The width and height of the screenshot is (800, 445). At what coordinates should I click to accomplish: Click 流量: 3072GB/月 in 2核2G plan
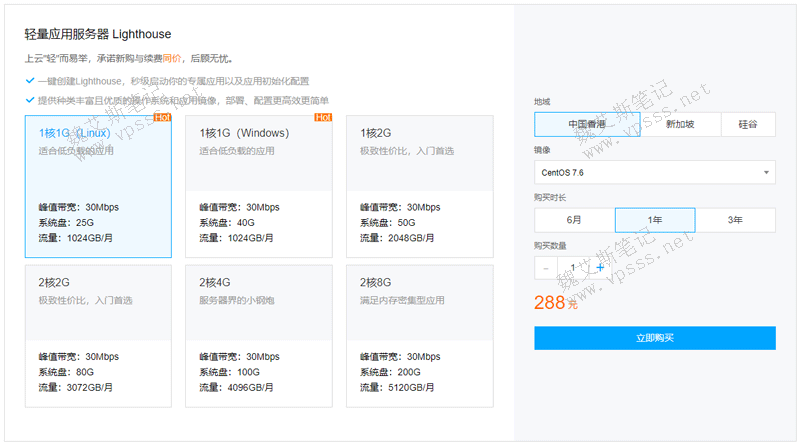[x=76, y=387]
